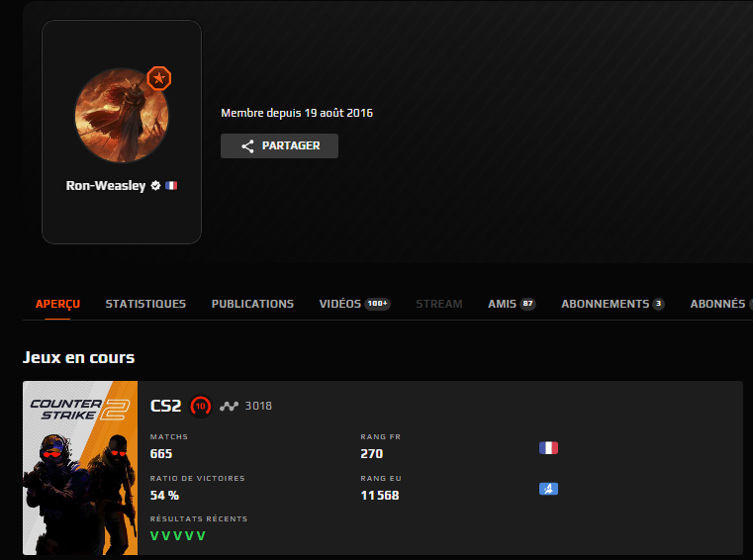Click the French flag icon for Rang FR
The height and width of the screenshot is (560, 753).
(x=548, y=447)
